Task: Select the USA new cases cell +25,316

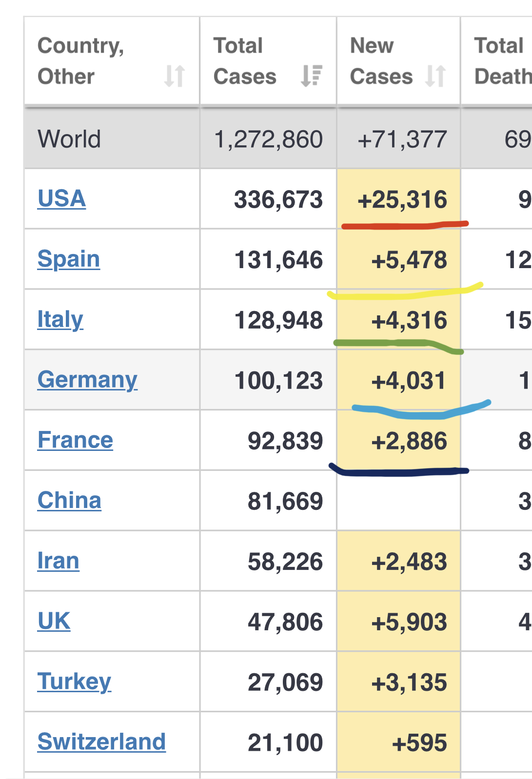Action: point(402,200)
